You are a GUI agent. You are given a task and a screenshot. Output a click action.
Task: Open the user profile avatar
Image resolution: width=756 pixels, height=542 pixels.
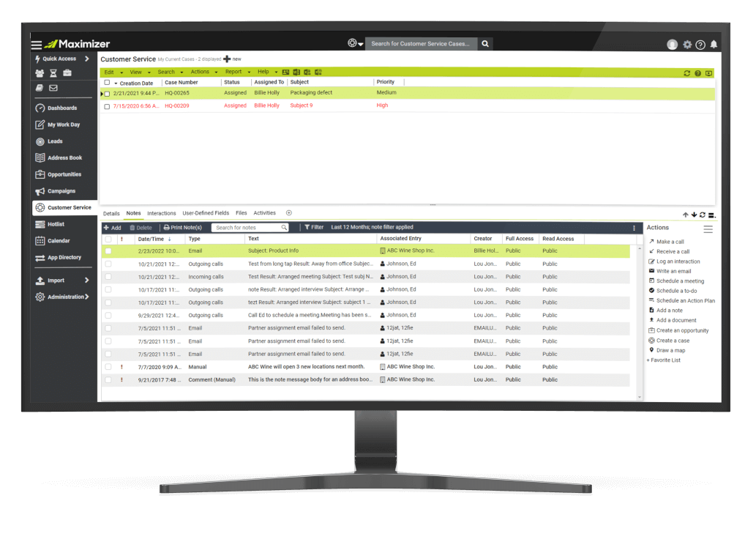[x=672, y=45]
